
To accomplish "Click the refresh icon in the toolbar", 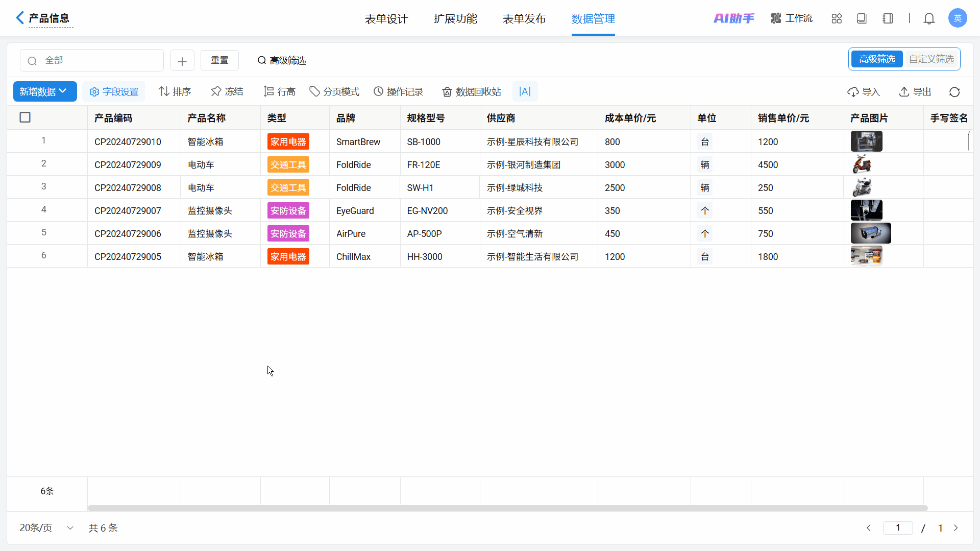I will [954, 92].
